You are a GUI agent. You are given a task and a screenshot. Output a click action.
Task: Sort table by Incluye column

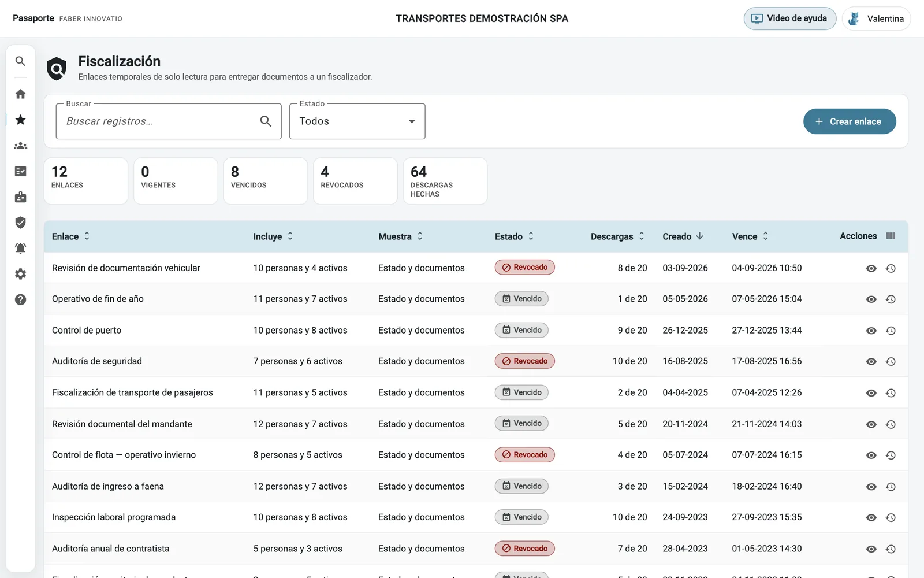tap(273, 236)
